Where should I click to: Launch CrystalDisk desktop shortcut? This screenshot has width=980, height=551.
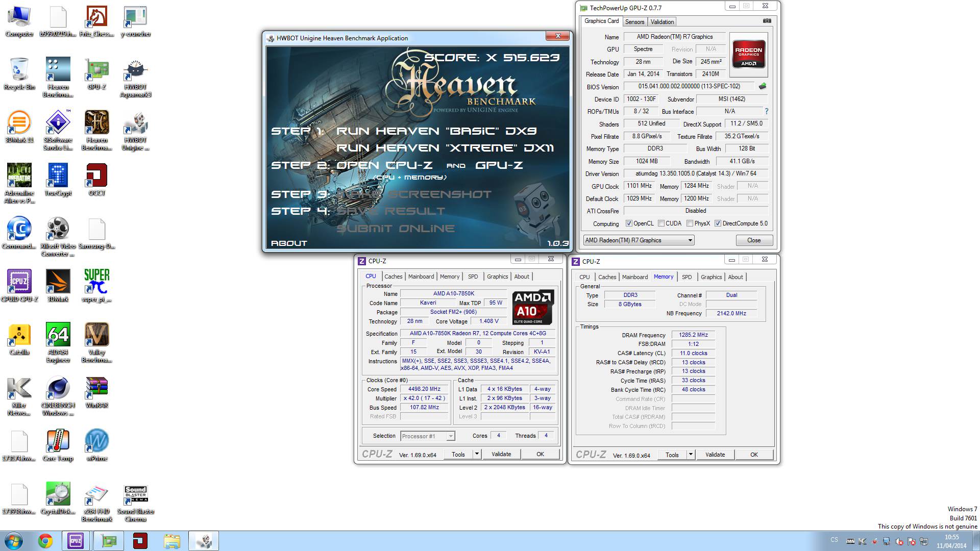click(58, 498)
